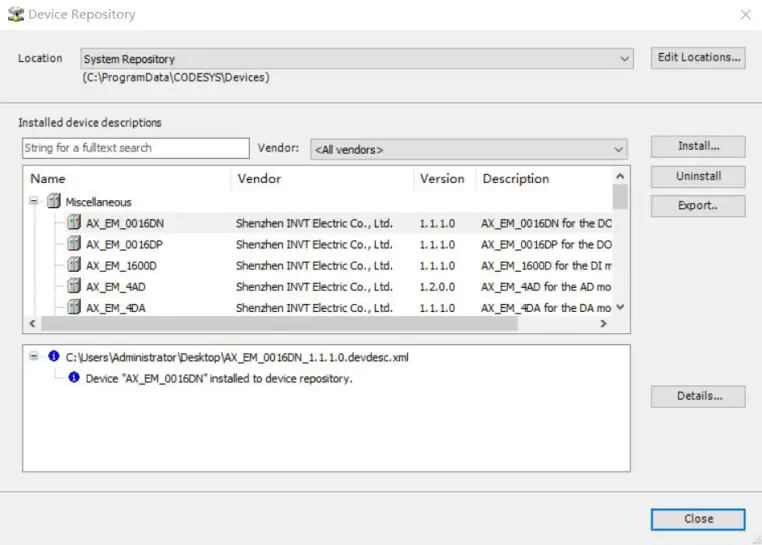Click the device icon next to AX_EM_1600D
This screenshot has width=762, height=545.
point(74,264)
